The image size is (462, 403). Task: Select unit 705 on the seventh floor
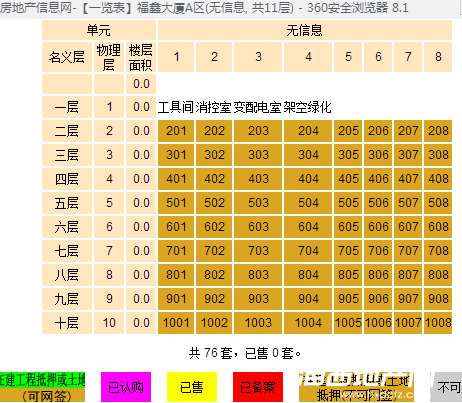348,251
